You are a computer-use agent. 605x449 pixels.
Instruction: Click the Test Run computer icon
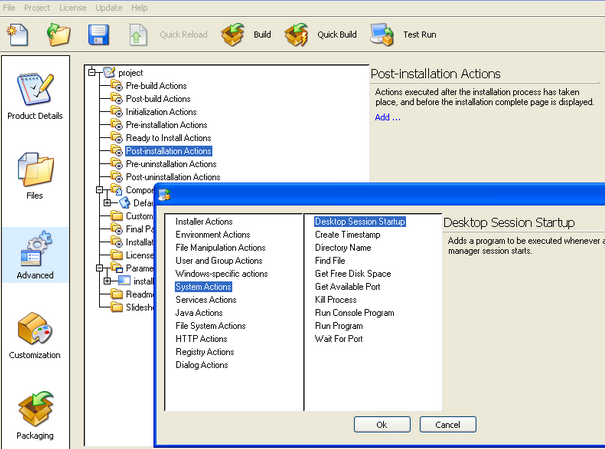382,35
